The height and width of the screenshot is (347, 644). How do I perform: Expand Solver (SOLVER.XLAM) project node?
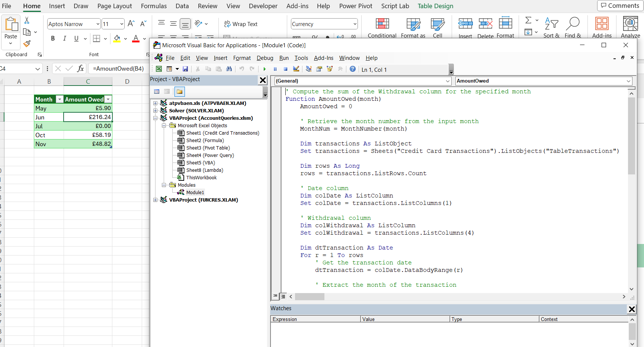(156, 110)
